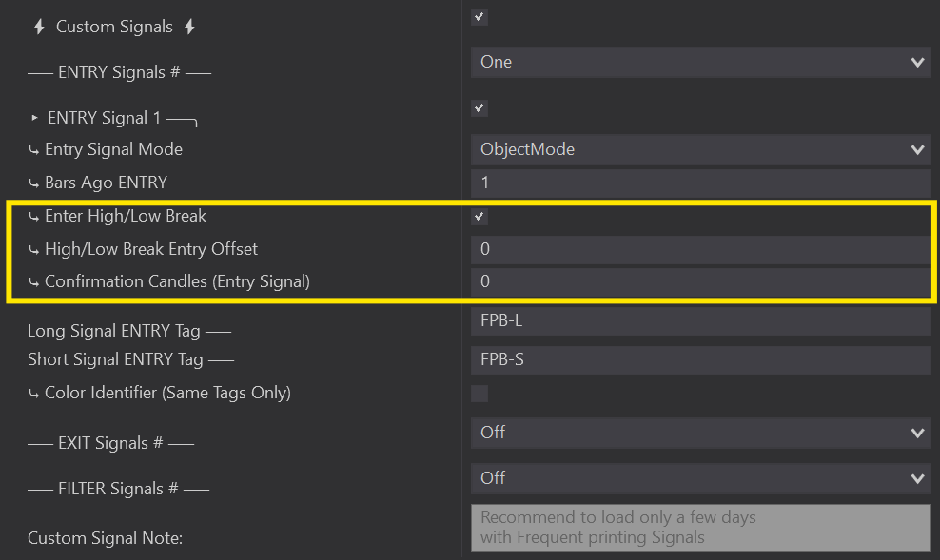
Task: Expand the EXIT Signals # dropdown
Action: coord(700,433)
